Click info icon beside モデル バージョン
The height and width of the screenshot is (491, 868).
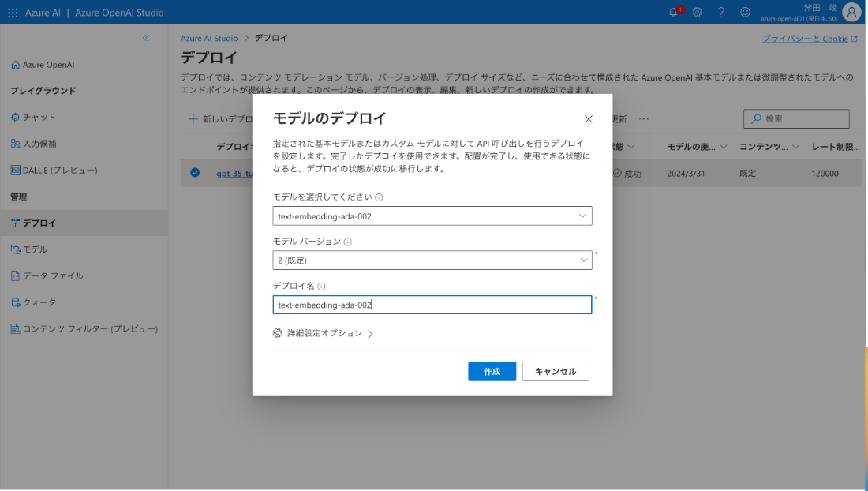348,242
